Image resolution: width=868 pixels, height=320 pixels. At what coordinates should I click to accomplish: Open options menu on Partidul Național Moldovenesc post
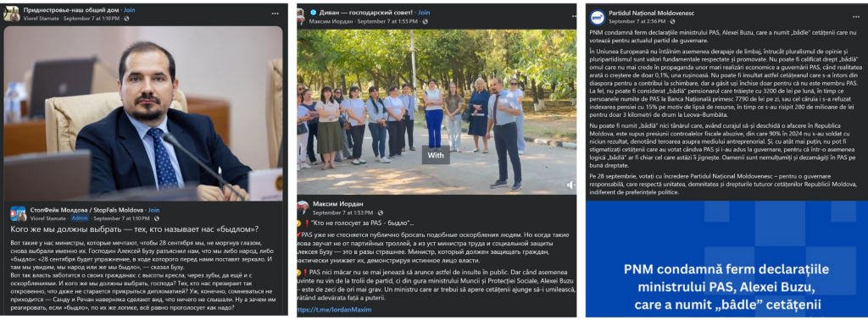coord(856,14)
